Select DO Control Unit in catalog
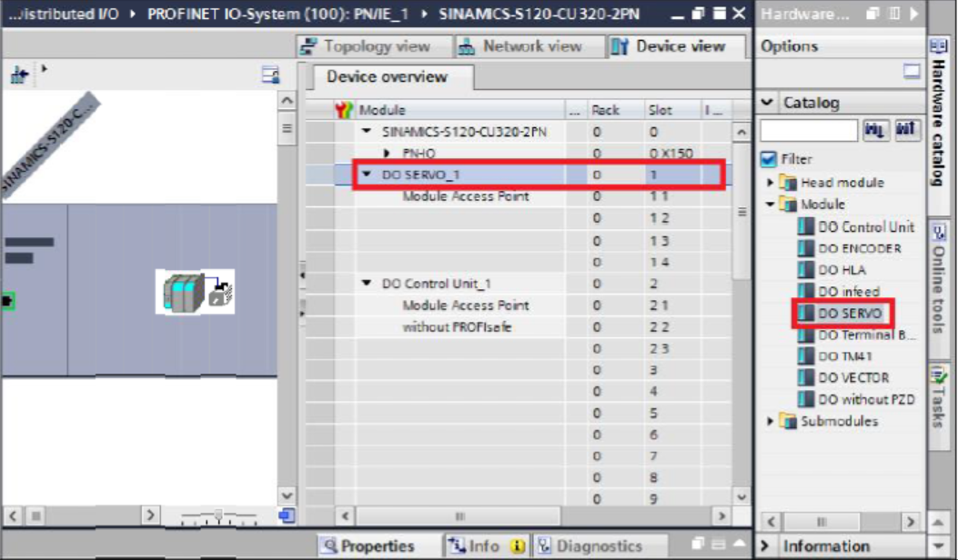 coord(866,227)
